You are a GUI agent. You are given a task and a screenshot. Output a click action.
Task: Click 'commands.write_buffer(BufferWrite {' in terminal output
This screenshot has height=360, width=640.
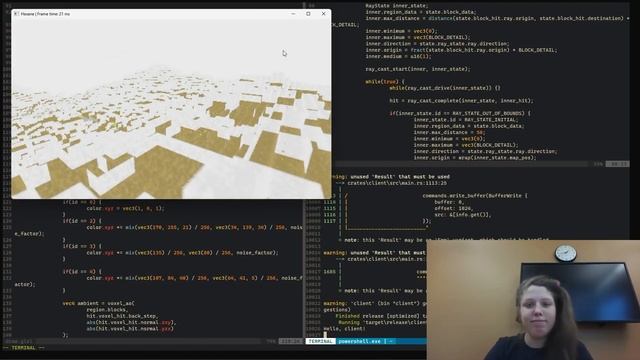coord(475,196)
